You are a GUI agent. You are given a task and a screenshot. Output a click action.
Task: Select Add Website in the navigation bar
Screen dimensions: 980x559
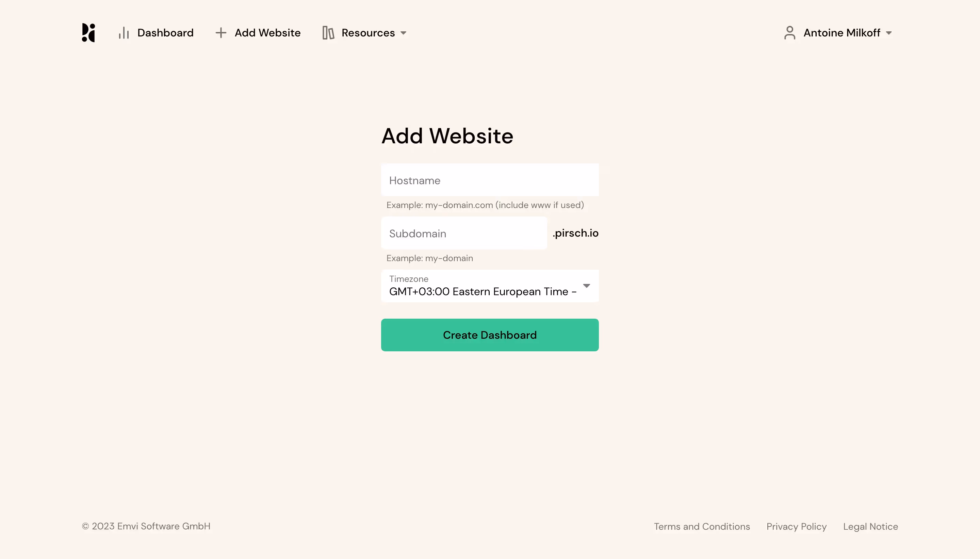267,33
